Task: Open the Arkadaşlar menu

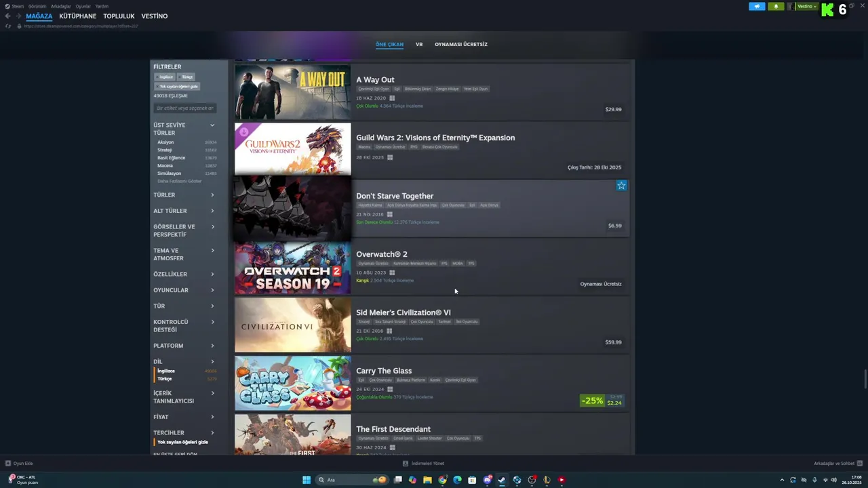Action: [x=61, y=6]
